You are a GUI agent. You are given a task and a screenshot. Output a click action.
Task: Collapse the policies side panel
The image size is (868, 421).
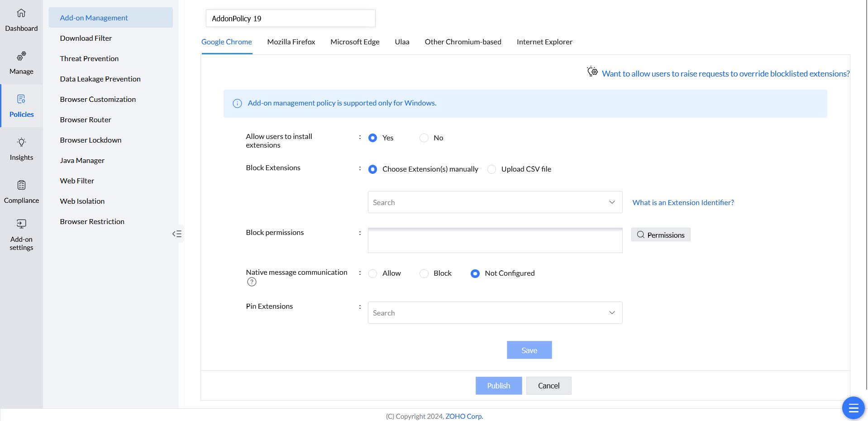click(177, 234)
